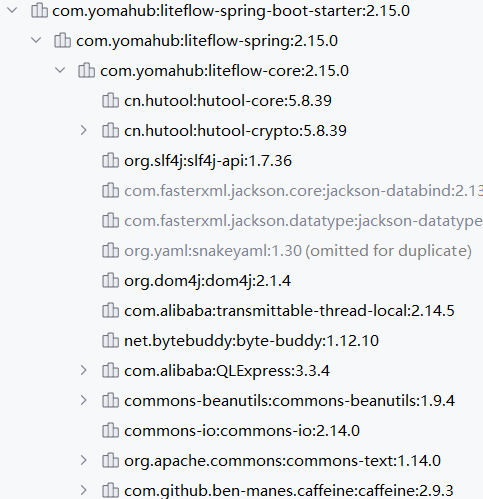Click library icon beside transmittable-thread-local

click(x=110, y=310)
